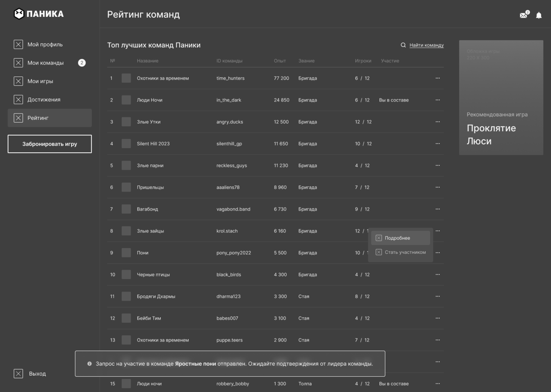This screenshot has width=551, height=392.
Task: Click the info icon in the notification
Action: coord(90,364)
